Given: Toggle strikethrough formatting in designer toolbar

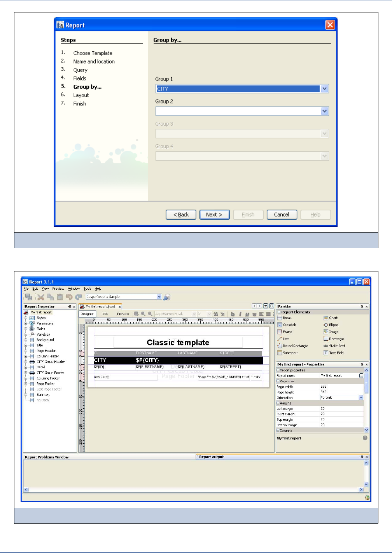Looking at the screenshot, I should click(x=254, y=314).
